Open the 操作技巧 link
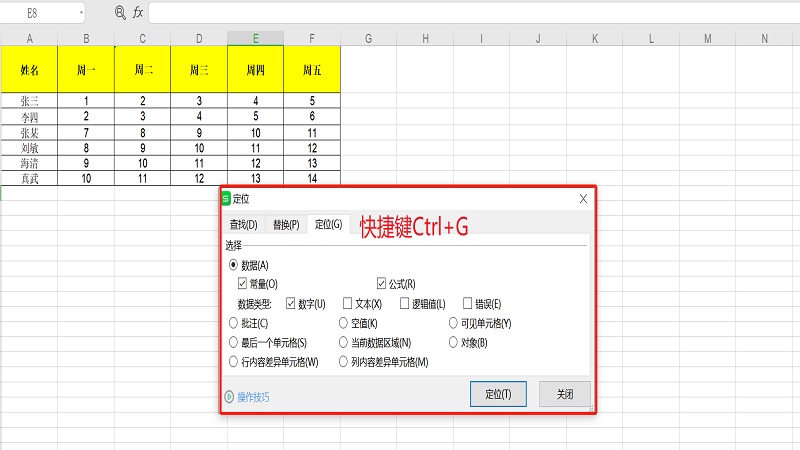Image resolution: width=800 pixels, height=450 pixels. point(253,397)
